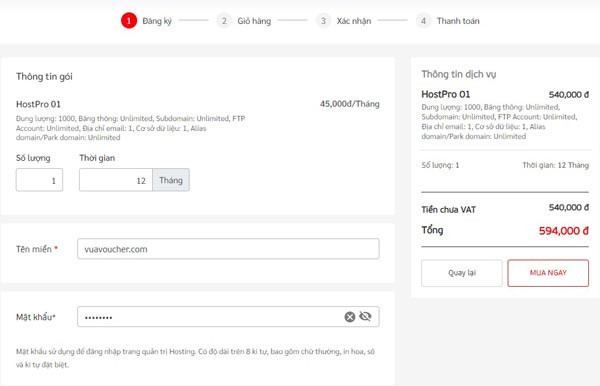Select the Thông tin dịch vụ heading
This screenshot has width=600, height=386.
pos(459,74)
